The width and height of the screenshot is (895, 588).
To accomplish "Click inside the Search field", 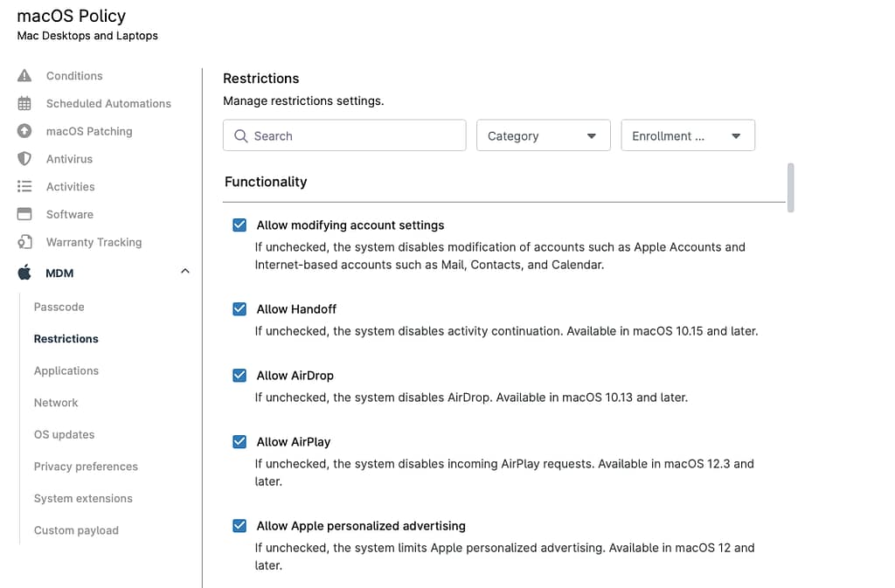I will tap(343, 135).
